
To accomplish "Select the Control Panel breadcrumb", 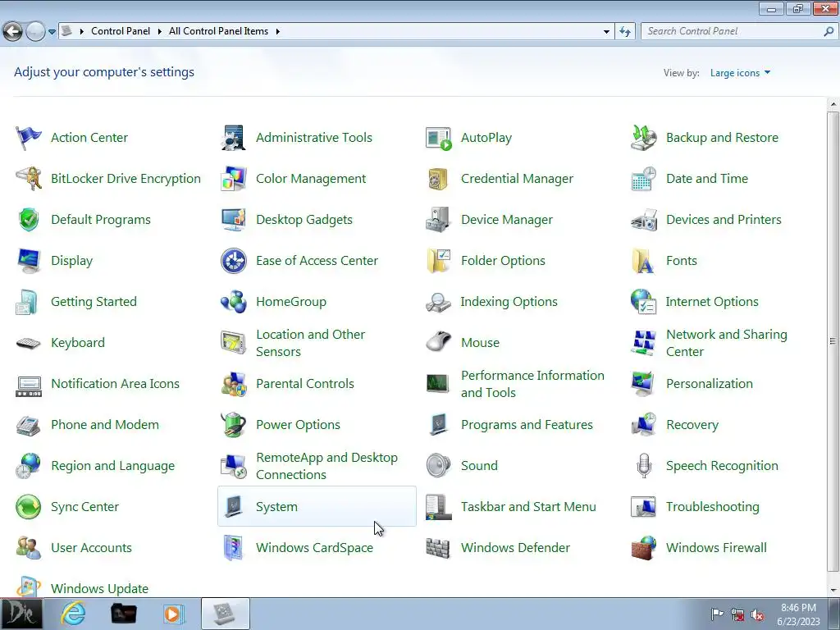I will [x=121, y=31].
